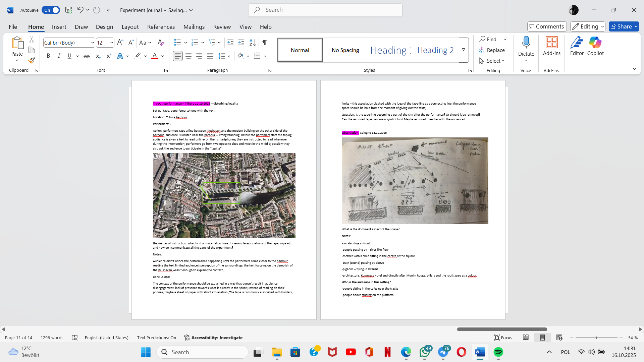Switch to the Layout tab
Image resolution: width=644 pixels, height=362 pixels.
coord(130,27)
